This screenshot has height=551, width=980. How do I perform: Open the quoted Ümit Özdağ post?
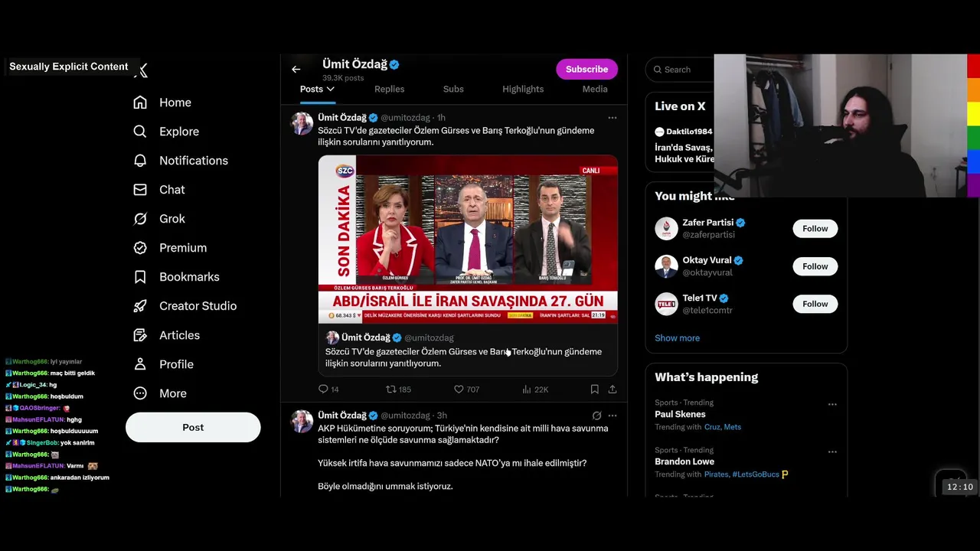468,350
